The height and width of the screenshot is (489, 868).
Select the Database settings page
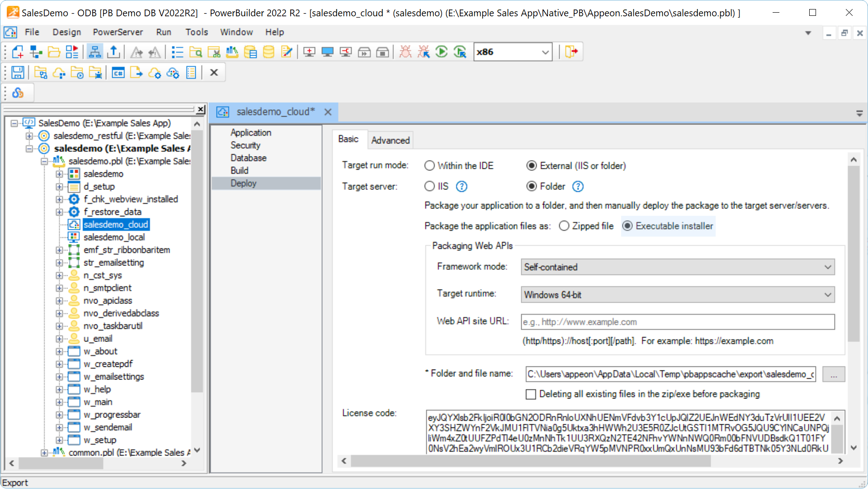[248, 158]
